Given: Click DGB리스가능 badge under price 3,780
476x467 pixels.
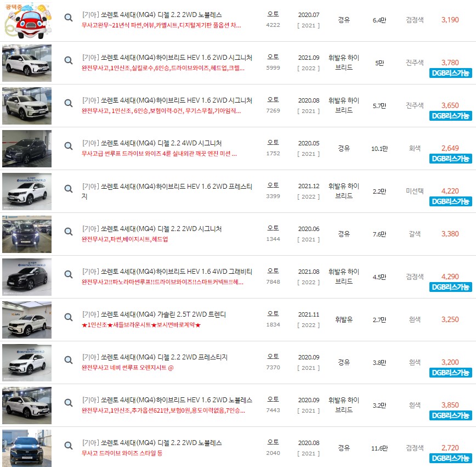Looking at the screenshot, I should click(451, 73).
